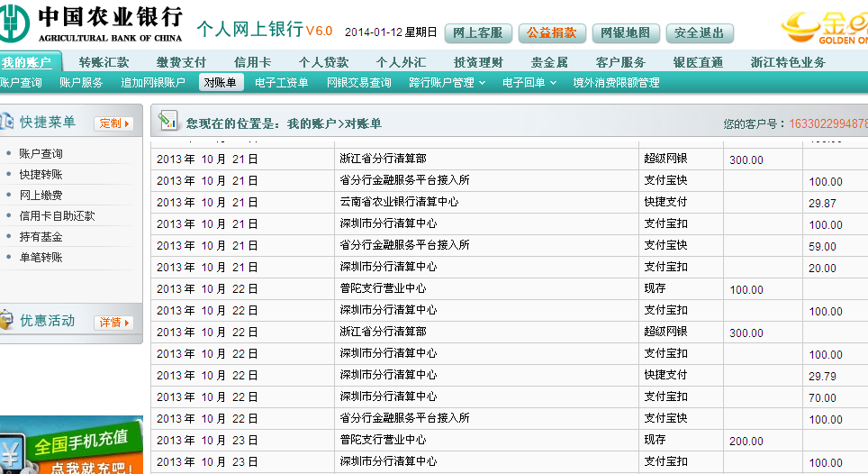Select 网银交易查询 in the submenu
This screenshot has width=868, height=474.
pyautogui.click(x=358, y=83)
